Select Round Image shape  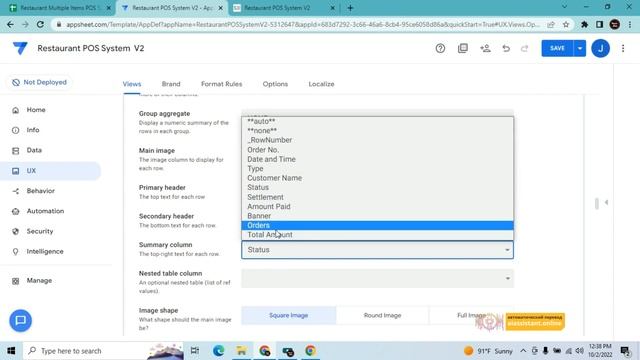coord(382,316)
